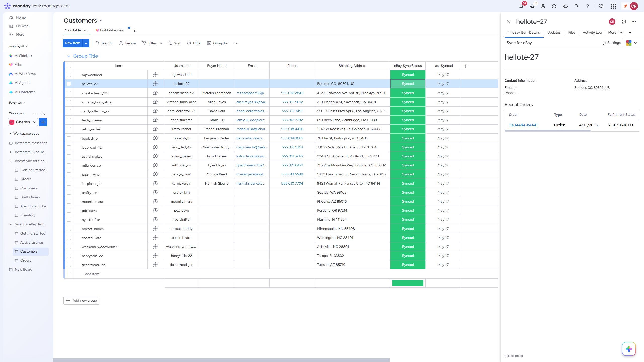Select the hellote-27 row checkbox

click(69, 84)
